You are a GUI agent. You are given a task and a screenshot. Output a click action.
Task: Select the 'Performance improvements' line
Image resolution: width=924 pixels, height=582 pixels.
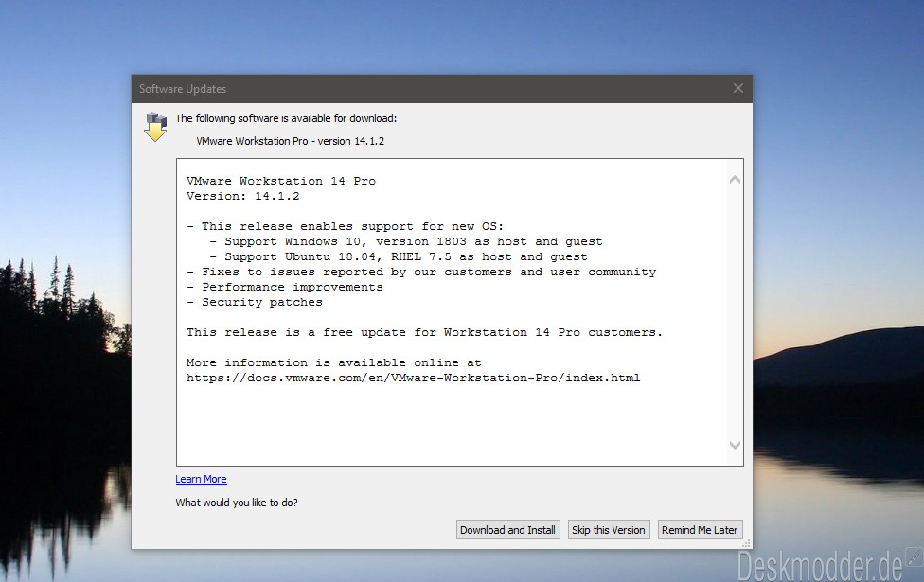(x=285, y=287)
